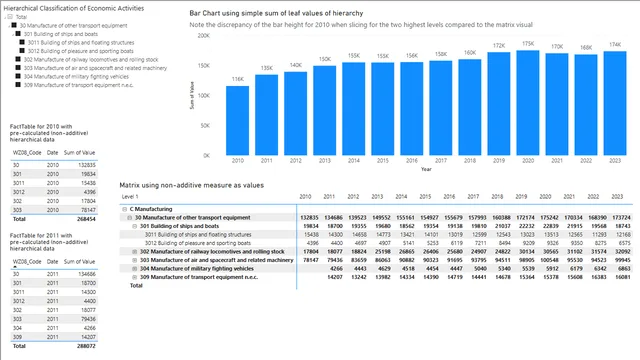Screen dimensions: 640x360
Task: Select the 2020 bar labeled 175K
Action: click(x=527, y=103)
